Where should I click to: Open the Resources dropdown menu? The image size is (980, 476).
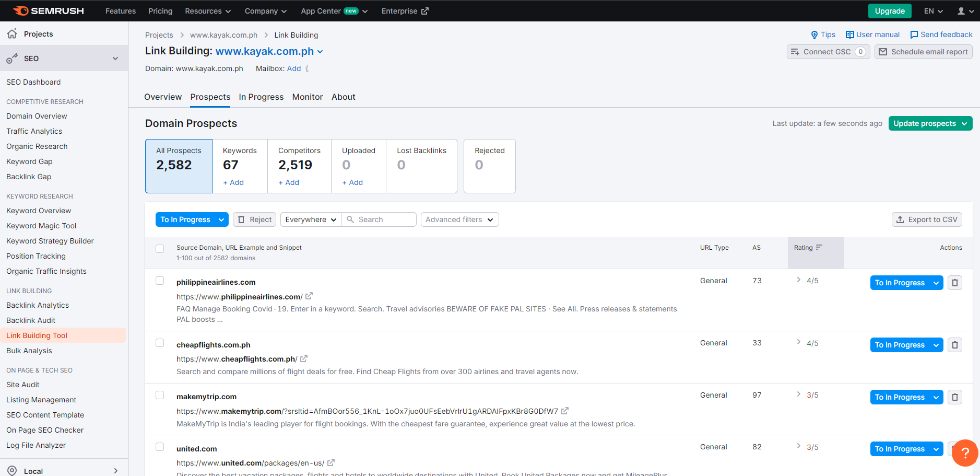(208, 11)
